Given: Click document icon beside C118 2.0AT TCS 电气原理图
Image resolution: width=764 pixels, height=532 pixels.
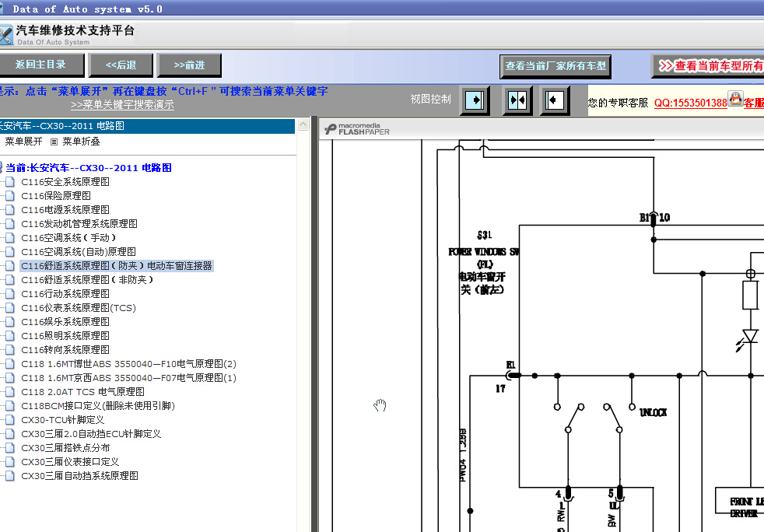Looking at the screenshot, I should [10, 392].
